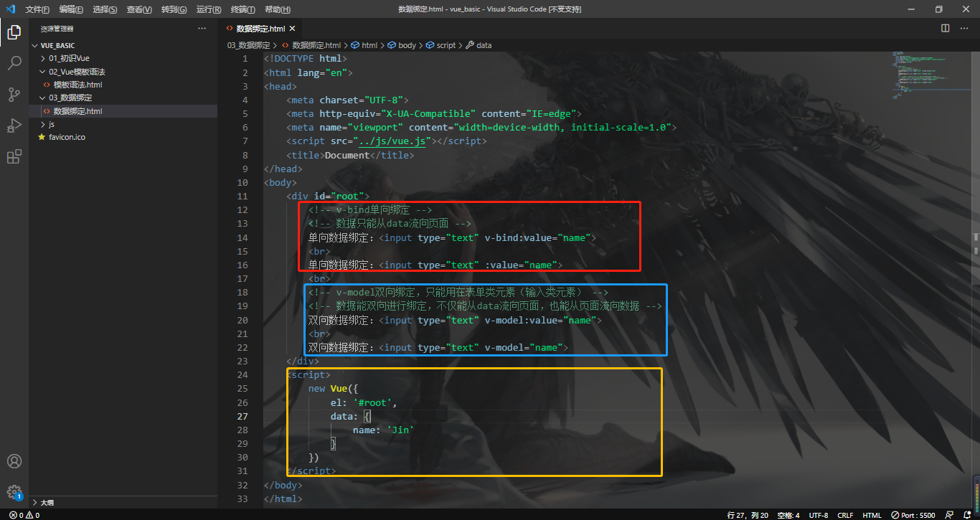Click the el: '#root' code line
The image size is (980, 520).
[364, 402]
